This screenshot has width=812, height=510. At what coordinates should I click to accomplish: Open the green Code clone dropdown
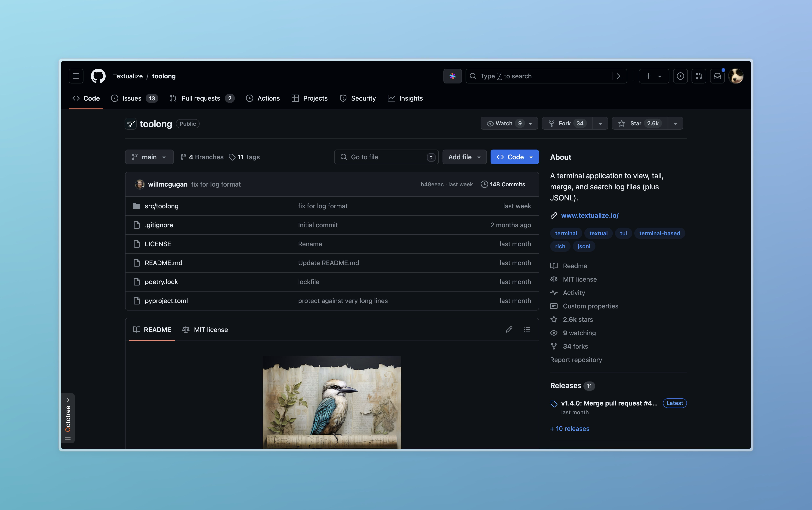515,157
